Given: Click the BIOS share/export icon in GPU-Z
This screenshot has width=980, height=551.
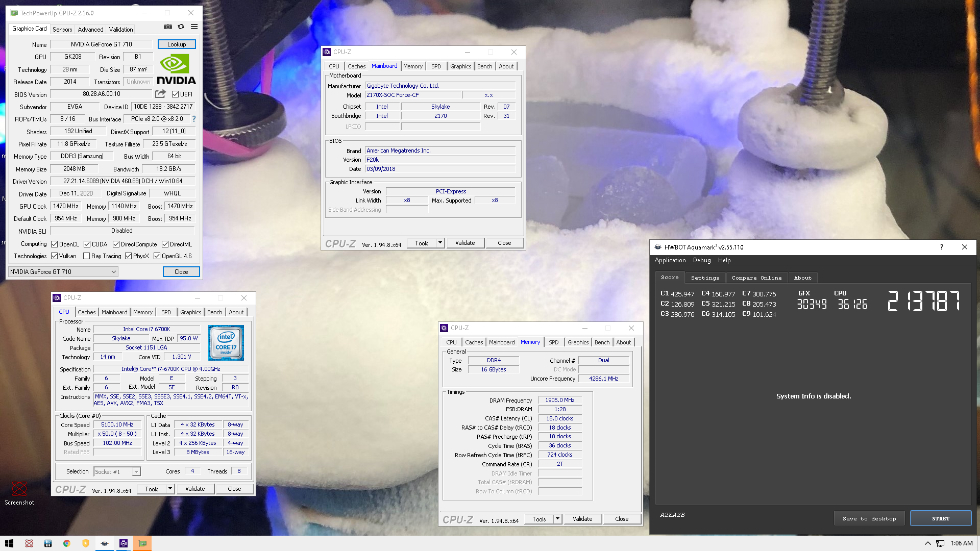Looking at the screenshot, I should [x=160, y=94].
